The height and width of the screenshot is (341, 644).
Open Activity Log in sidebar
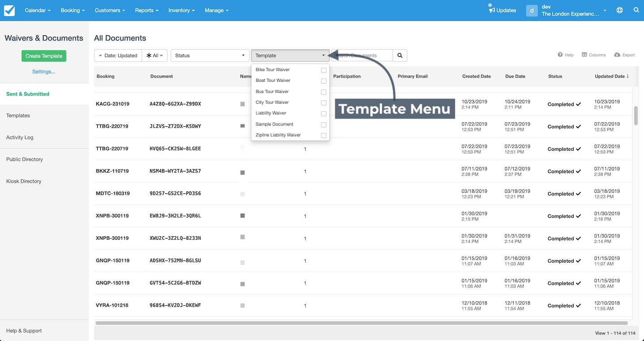(x=20, y=137)
